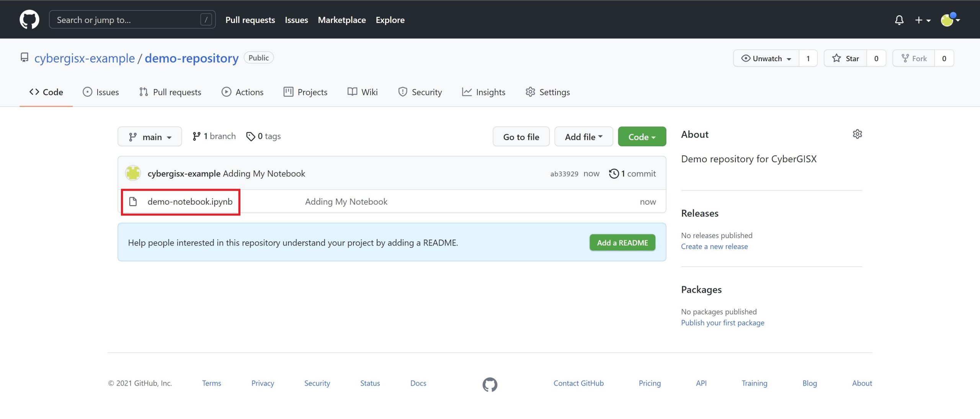Open the Blog footer link
Screen dimensions: 980x419
(810, 383)
